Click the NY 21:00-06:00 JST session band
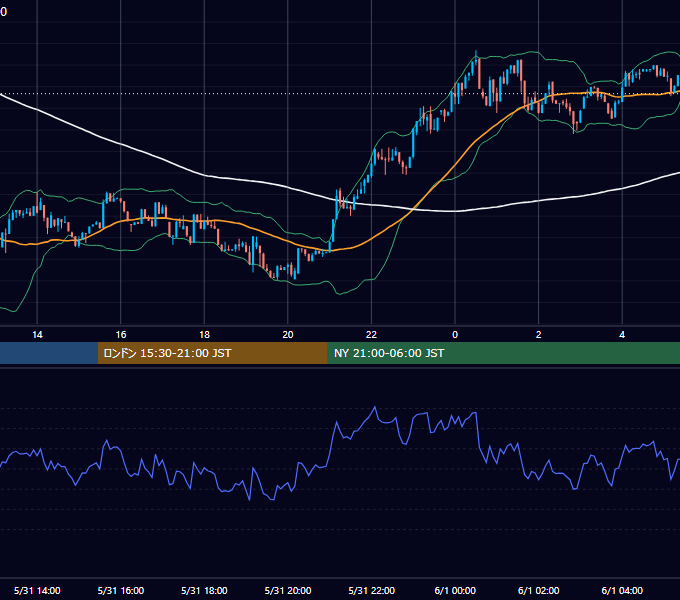The height and width of the screenshot is (600, 680). 503,353
